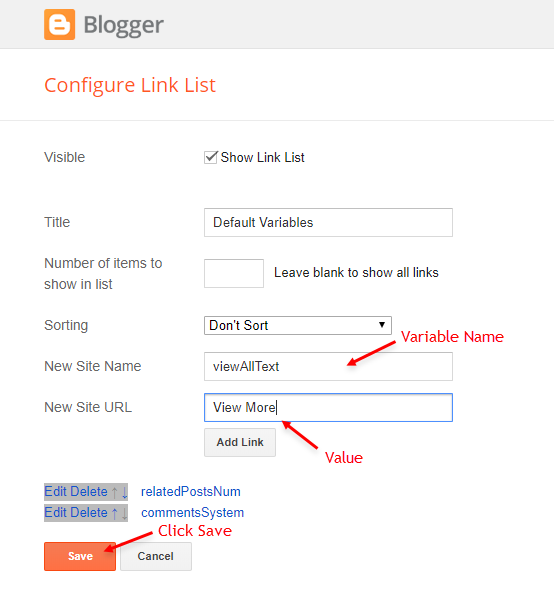This screenshot has width=554, height=602.
Task: Focus the New Site Name field
Action: [328, 367]
